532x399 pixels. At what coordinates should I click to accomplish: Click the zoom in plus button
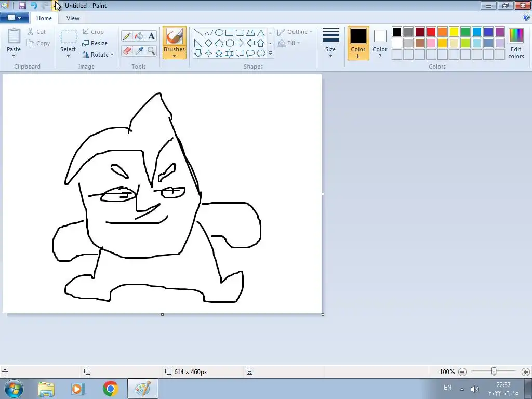(526, 372)
